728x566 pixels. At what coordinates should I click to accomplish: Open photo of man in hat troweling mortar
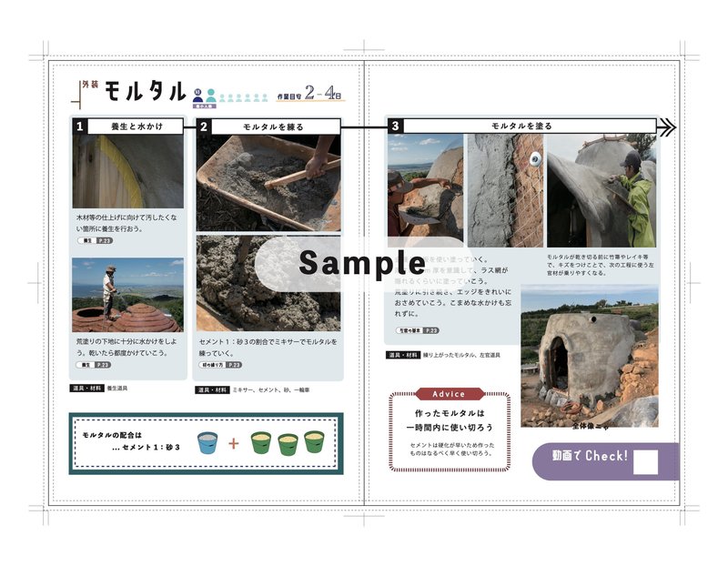(x=425, y=190)
